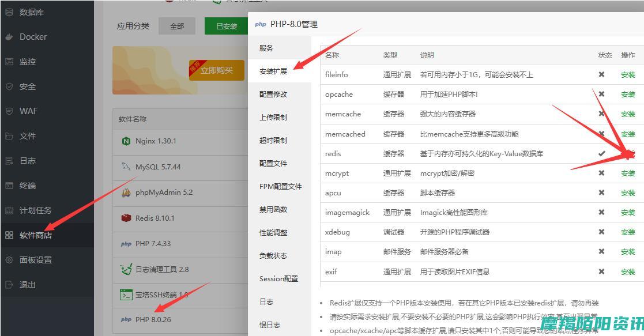The width and height of the screenshot is (644, 336).
Task: Click 全部 category filter button
Action: 177,26
